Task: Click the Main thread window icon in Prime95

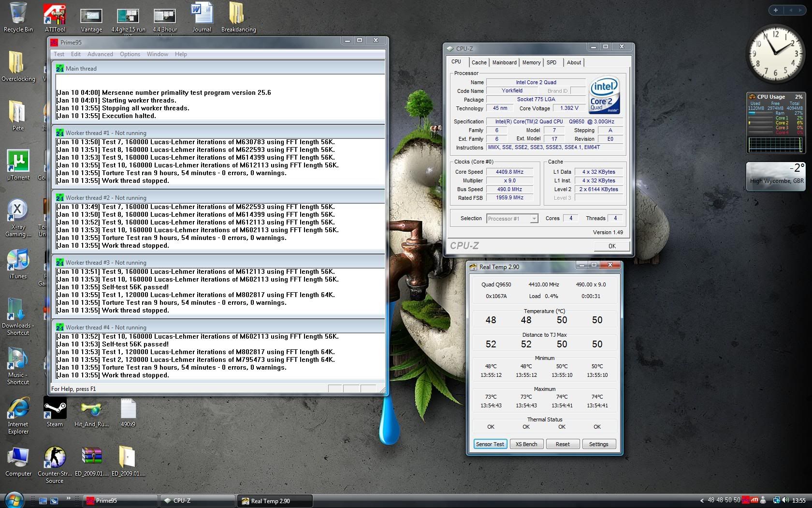Action: point(60,68)
